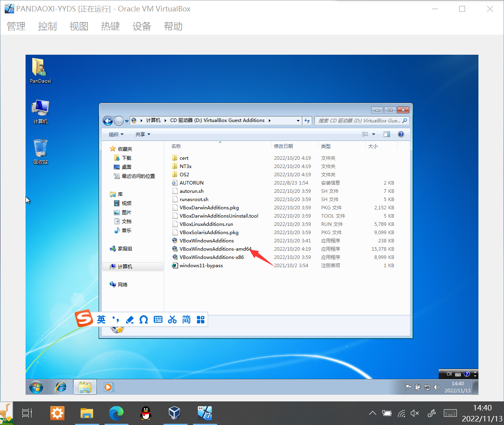Image resolution: width=504 pixels, height=425 pixels.
Task: Expand breadcrumb arrow after VirtualBox Guest Additions
Action: pyautogui.click(x=269, y=120)
